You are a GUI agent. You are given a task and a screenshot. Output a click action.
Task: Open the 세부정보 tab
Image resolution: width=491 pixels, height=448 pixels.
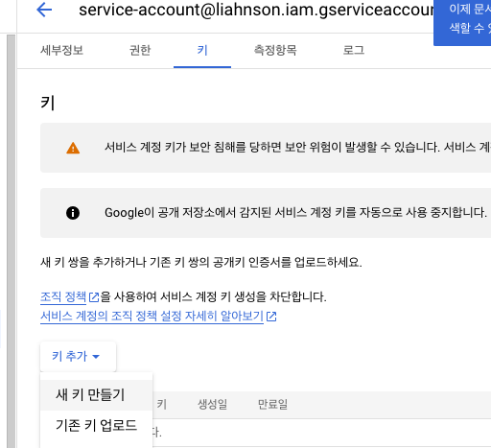(x=61, y=50)
